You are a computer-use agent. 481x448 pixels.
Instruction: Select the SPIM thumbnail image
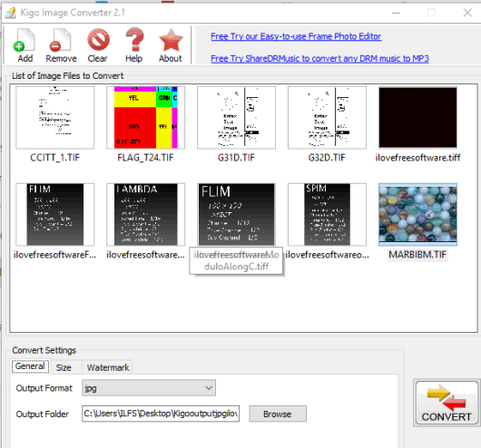tap(327, 215)
